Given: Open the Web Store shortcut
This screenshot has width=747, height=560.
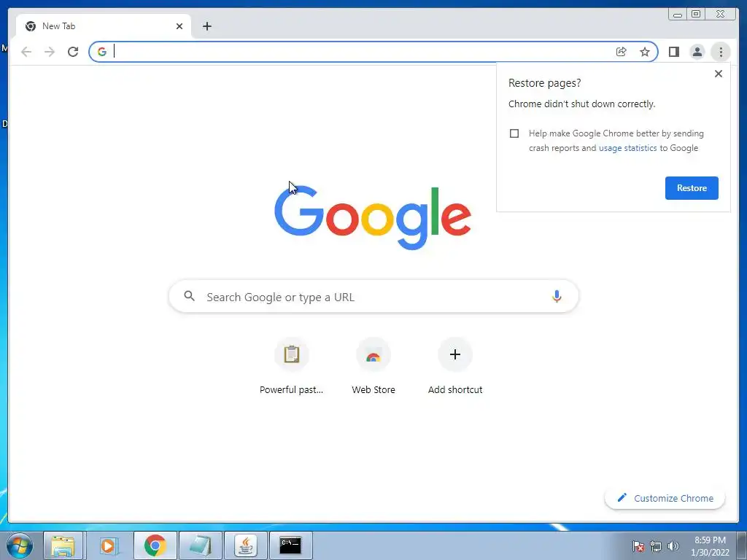Looking at the screenshot, I should (373, 367).
